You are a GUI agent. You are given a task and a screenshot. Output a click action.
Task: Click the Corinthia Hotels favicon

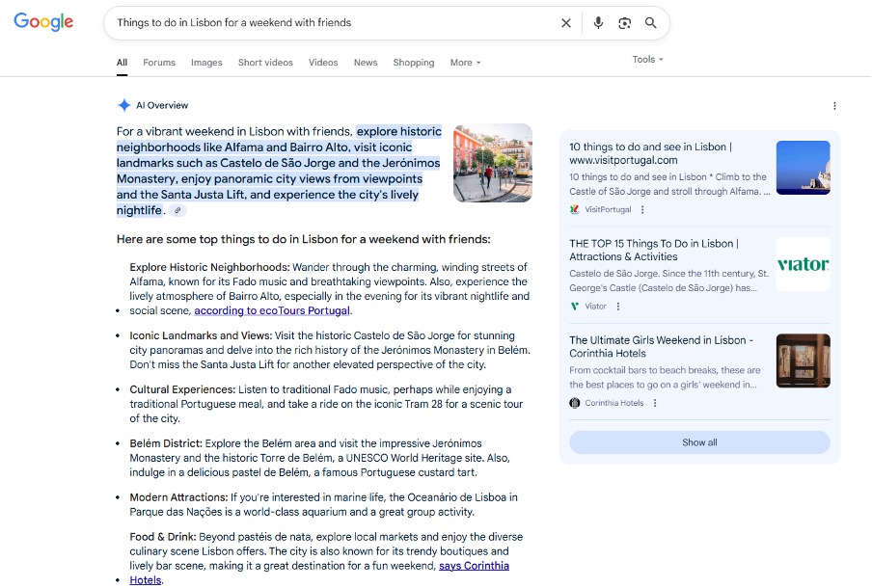(x=575, y=403)
